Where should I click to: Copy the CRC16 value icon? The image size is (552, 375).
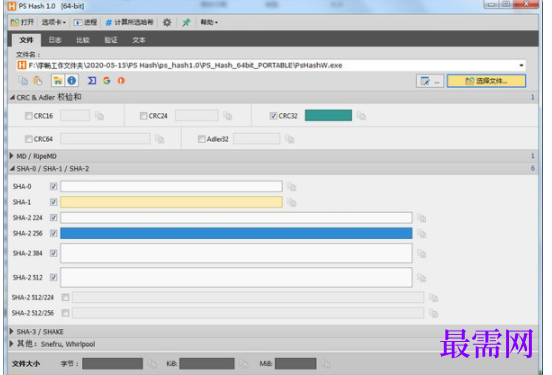pos(100,116)
